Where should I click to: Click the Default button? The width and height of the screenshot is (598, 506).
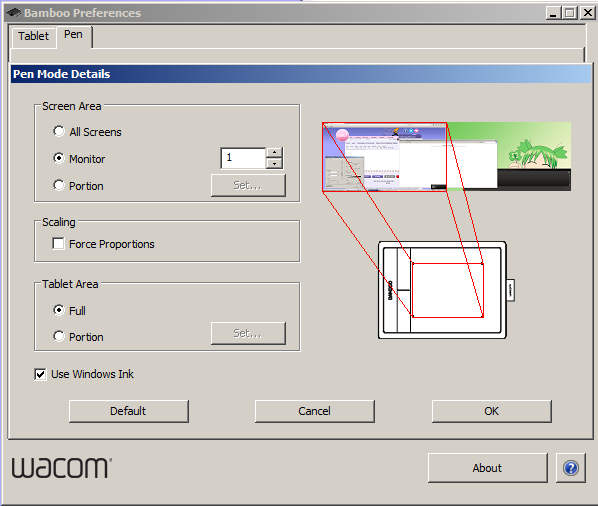(x=129, y=411)
